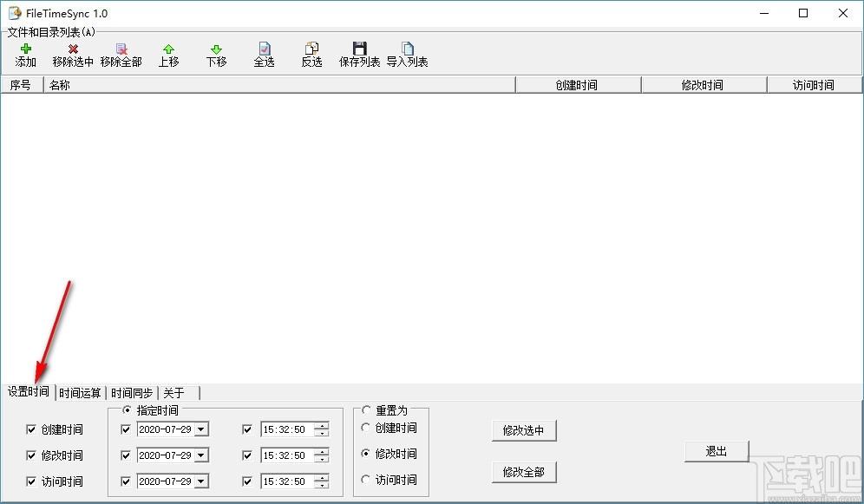
Task: Open the date dropdown in the 修改时间 row
Action: tap(201, 455)
